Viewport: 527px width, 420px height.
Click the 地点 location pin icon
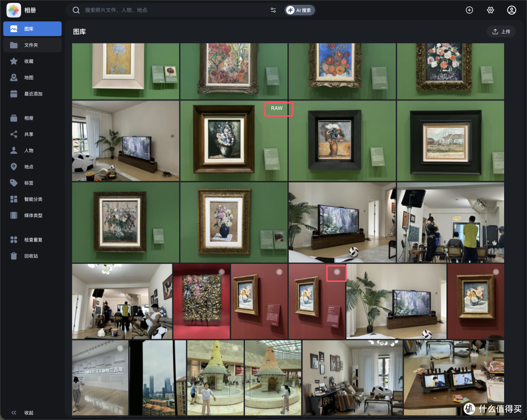[14, 167]
